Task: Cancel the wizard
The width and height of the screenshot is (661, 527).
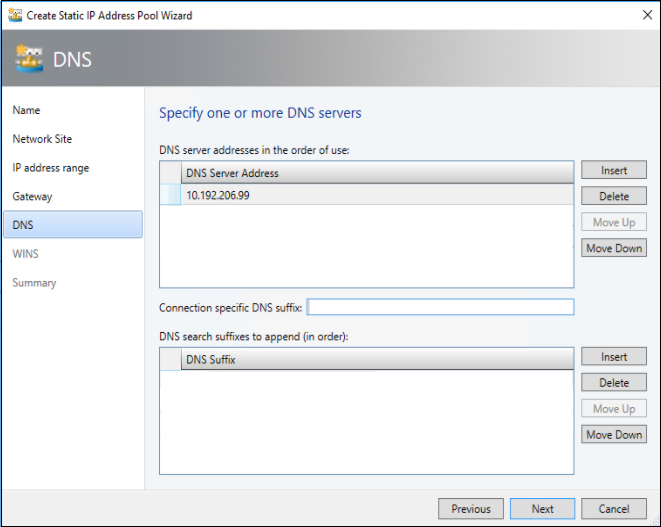Action: (x=614, y=509)
